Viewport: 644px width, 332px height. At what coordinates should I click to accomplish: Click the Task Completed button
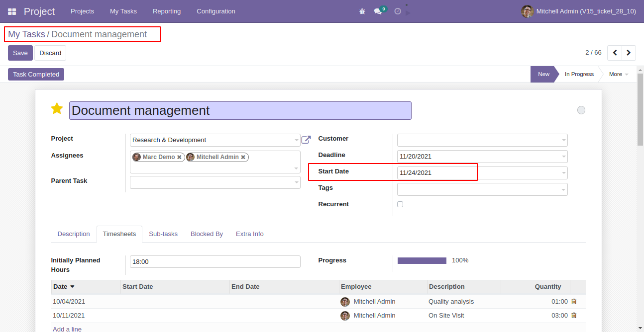pyautogui.click(x=36, y=75)
